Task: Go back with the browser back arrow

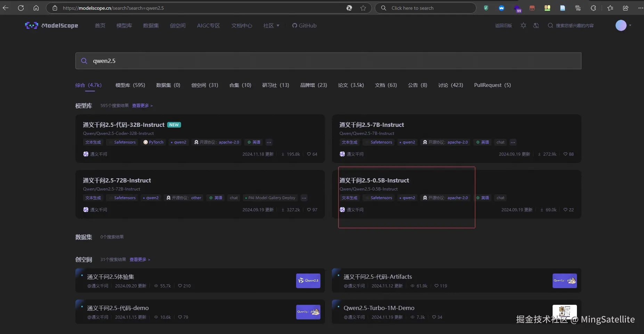Action: click(x=6, y=8)
